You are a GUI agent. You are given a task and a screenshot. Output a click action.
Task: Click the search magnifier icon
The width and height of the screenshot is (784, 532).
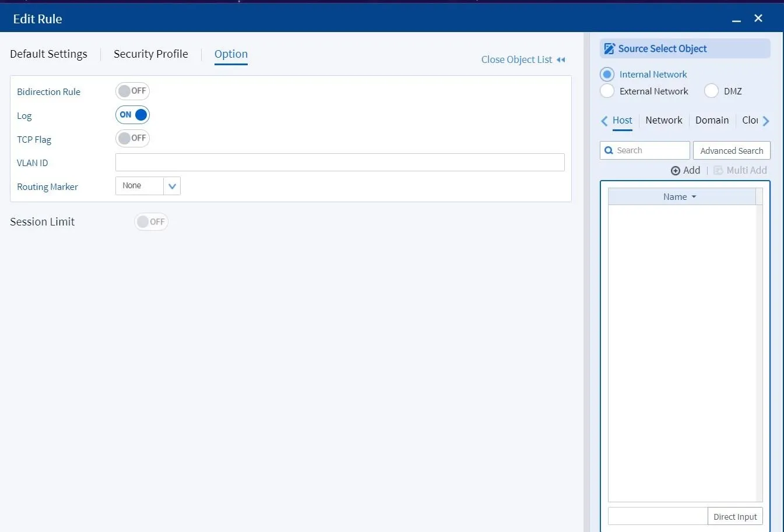click(x=609, y=150)
